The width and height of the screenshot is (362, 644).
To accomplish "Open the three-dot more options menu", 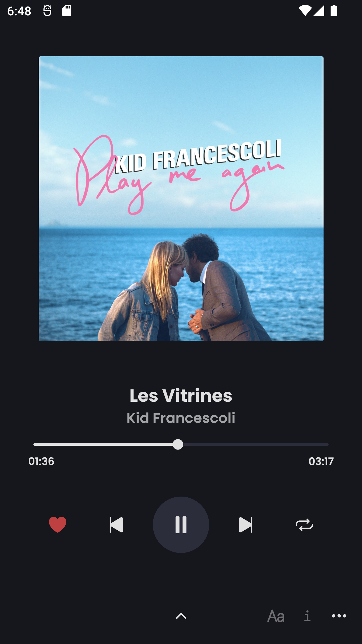I will [339, 616].
